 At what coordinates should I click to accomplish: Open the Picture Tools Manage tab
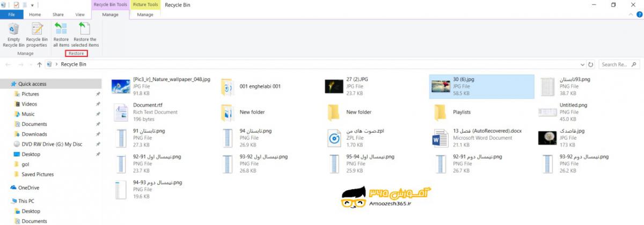[x=145, y=14]
